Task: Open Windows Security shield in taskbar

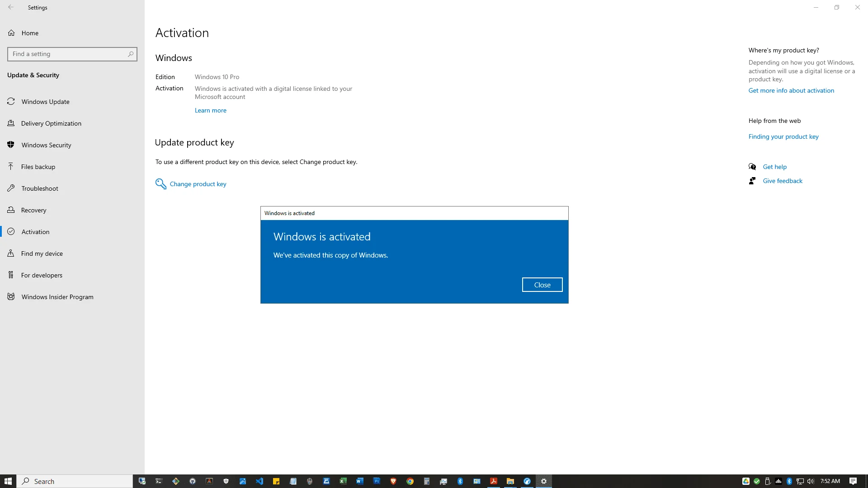Action: 226,481
